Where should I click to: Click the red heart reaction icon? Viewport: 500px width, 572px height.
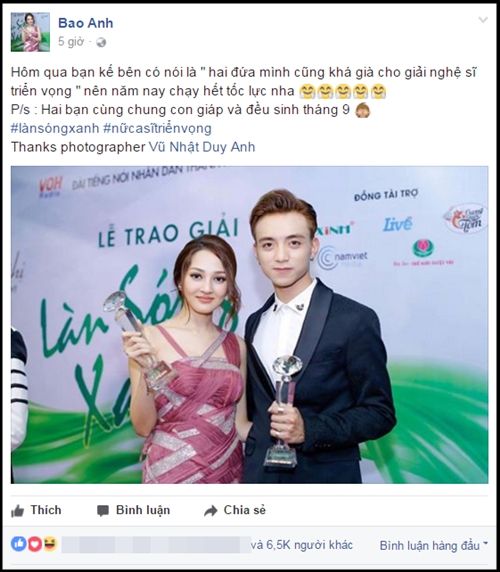35,544
